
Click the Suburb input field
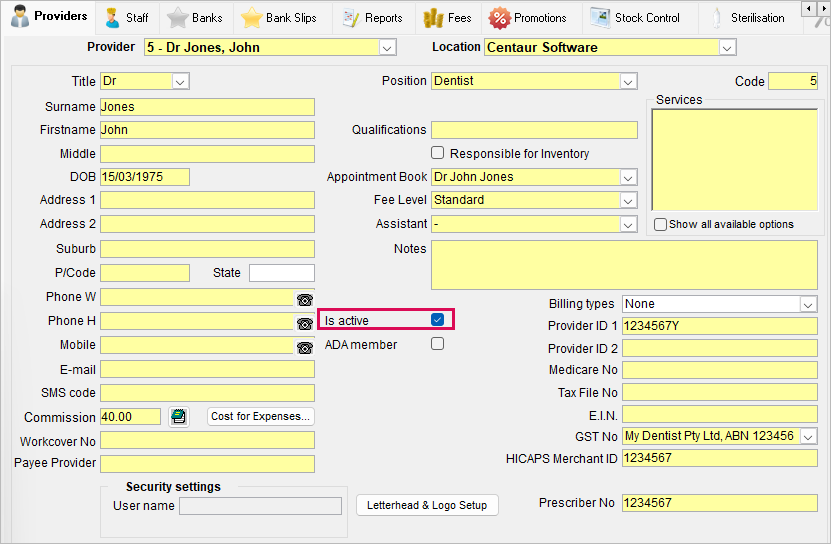[207, 249]
